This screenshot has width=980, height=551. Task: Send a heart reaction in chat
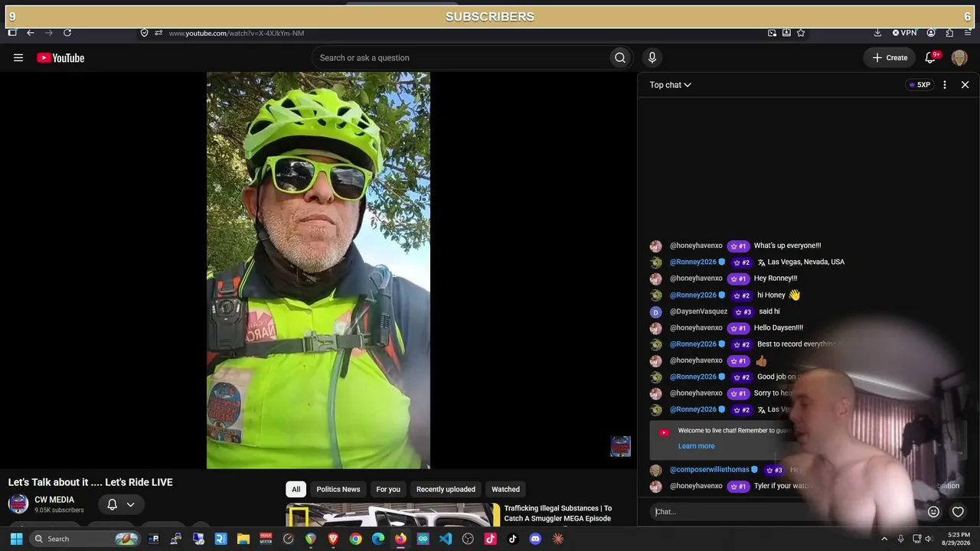[x=958, y=512]
